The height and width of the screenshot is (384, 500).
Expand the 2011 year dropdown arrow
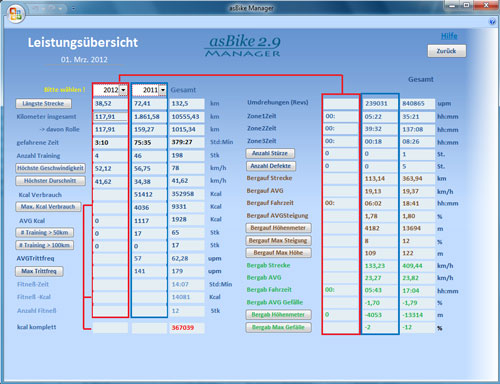tap(163, 90)
